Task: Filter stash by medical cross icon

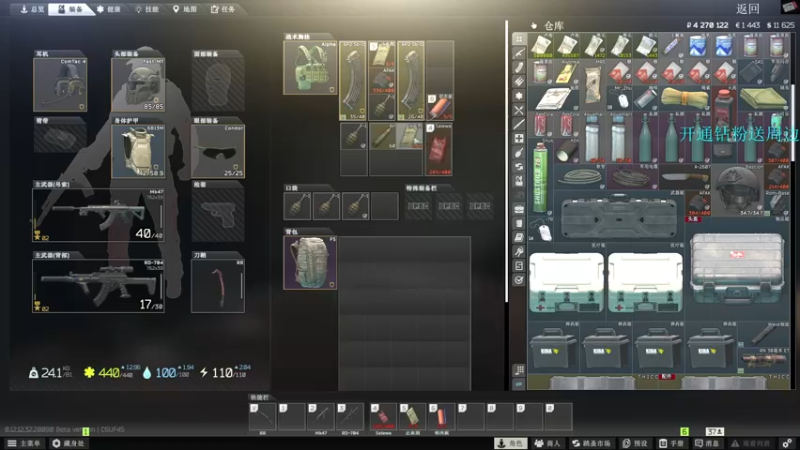Action: coord(519,138)
